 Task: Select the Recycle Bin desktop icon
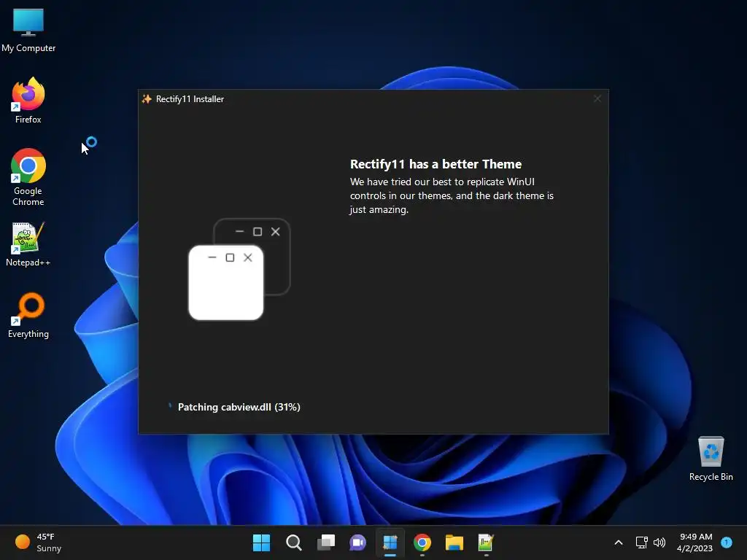[x=711, y=458]
